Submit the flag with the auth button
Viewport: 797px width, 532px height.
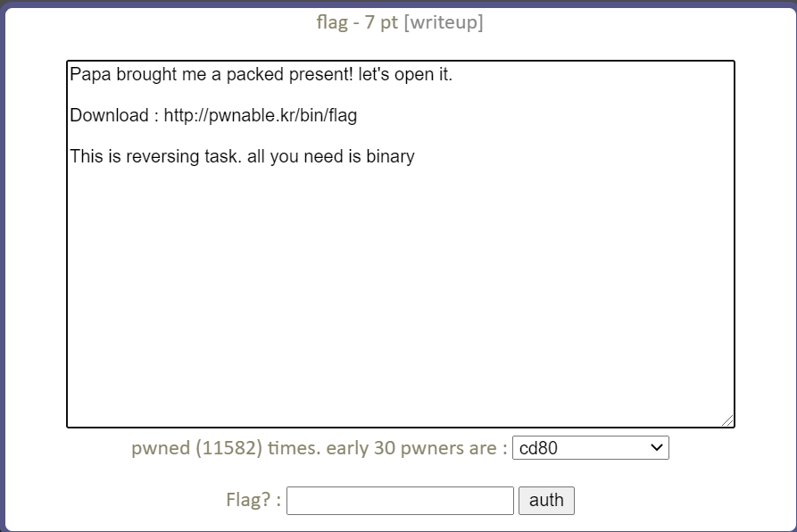tap(546, 501)
